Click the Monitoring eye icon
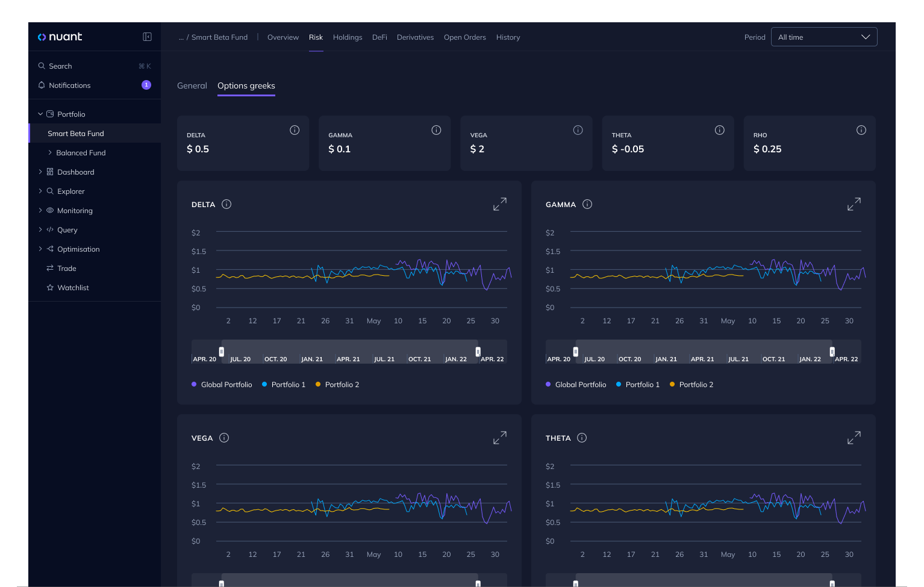Screen dimensions: 924x587 click(x=50, y=210)
